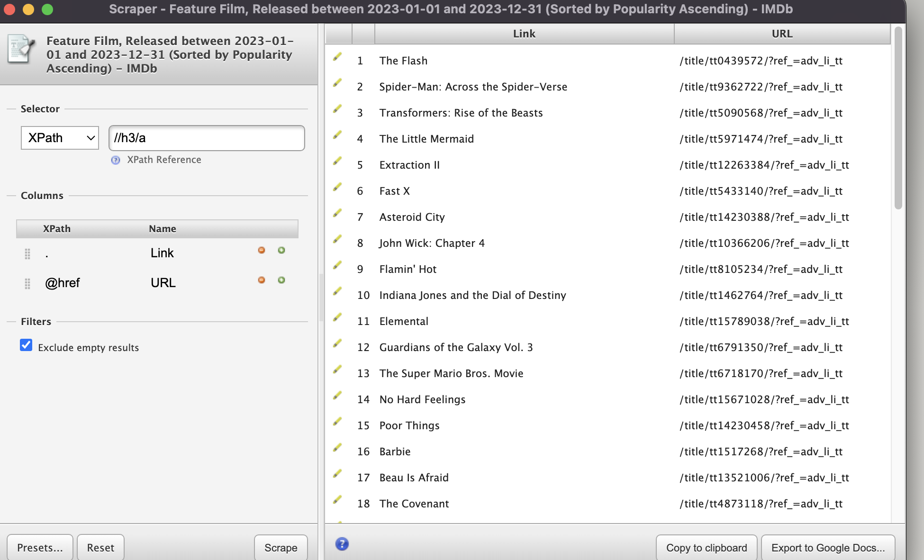Click Copy to clipboard button
924x560 pixels.
(707, 548)
